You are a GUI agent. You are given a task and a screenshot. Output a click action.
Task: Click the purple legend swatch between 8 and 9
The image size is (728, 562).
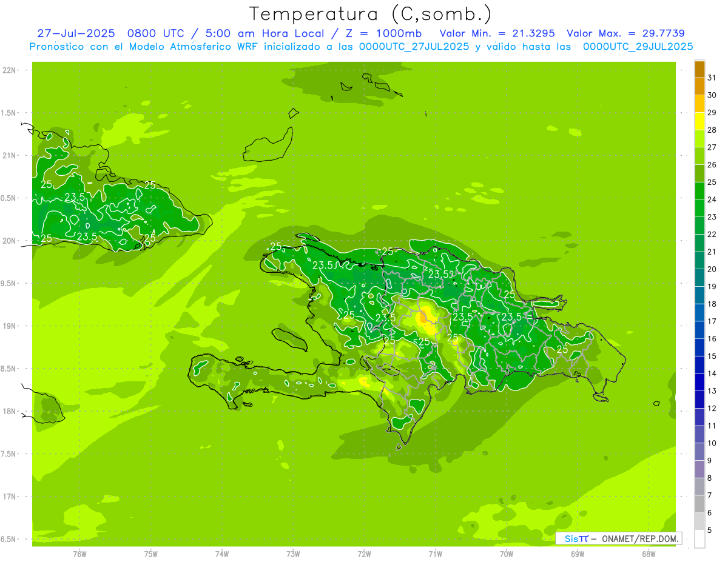click(699, 469)
